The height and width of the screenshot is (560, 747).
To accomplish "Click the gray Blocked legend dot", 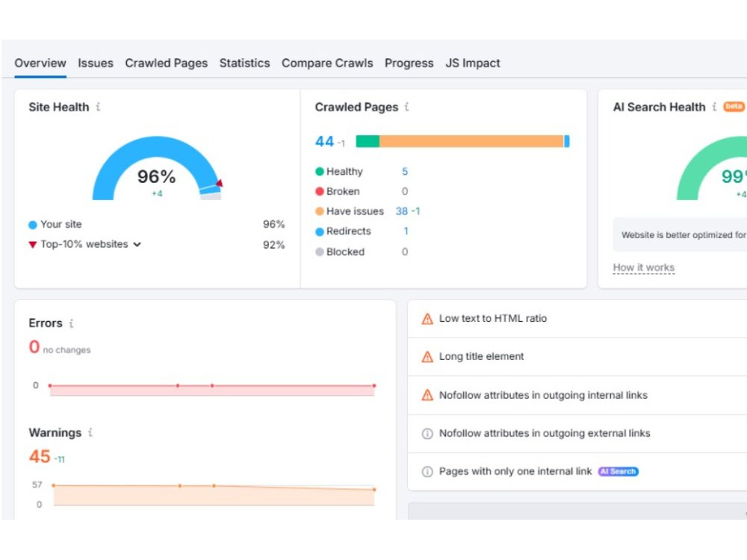I will pyautogui.click(x=320, y=252).
